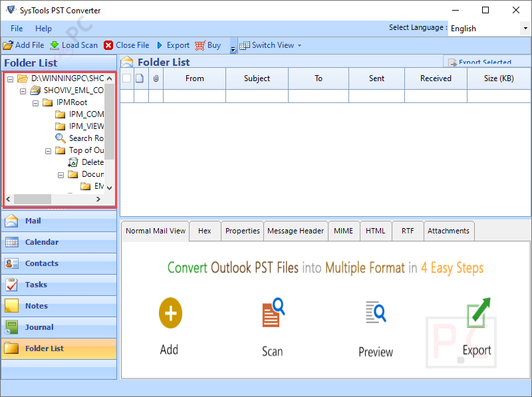The height and width of the screenshot is (397, 532).
Task: Open the Switch View dropdown arrow
Action: pyautogui.click(x=300, y=45)
